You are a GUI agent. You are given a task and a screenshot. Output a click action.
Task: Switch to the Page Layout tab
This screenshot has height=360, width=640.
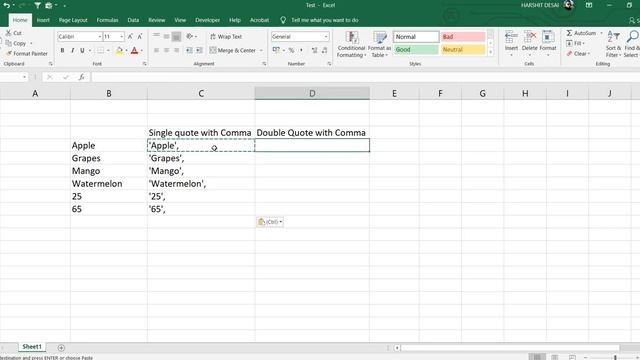(73, 20)
